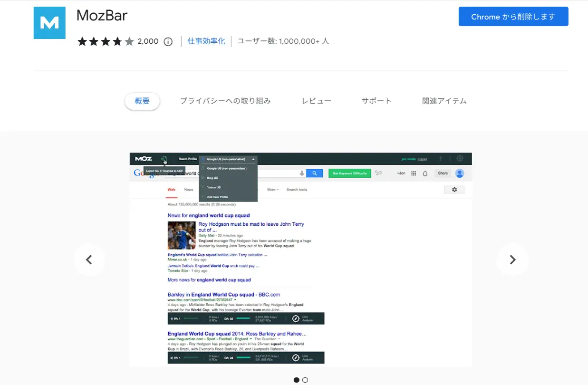Click the pencil icon beside Get Keyword Difficulty
The height and width of the screenshot is (385, 588).
pyautogui.click(x=379, y=173)
